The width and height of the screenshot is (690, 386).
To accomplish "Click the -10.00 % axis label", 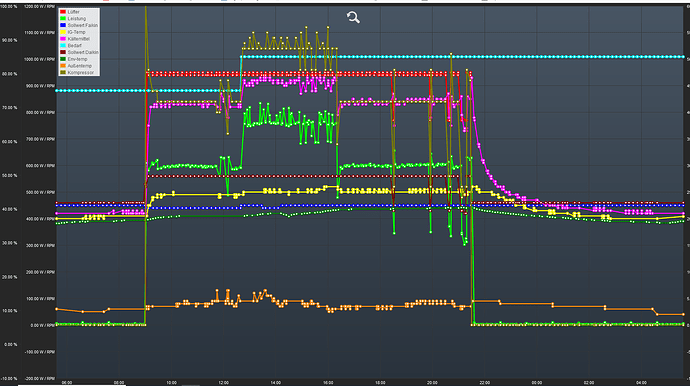I will coord(9,379).
